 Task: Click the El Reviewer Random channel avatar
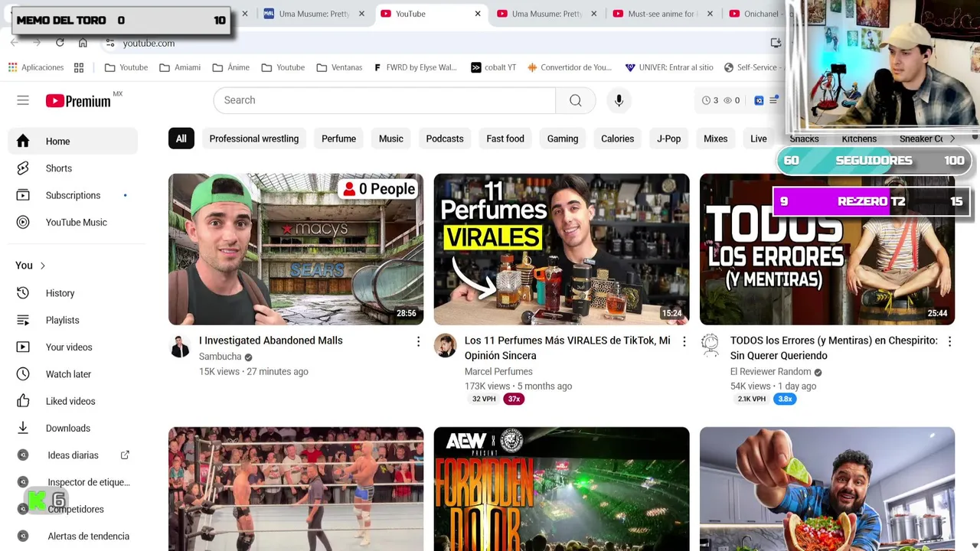click(710, 346)
